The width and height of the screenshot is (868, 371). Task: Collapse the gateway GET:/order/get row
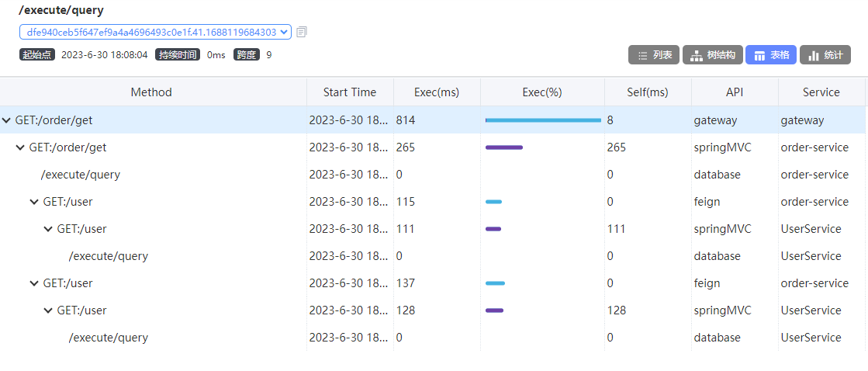(7, 120)
